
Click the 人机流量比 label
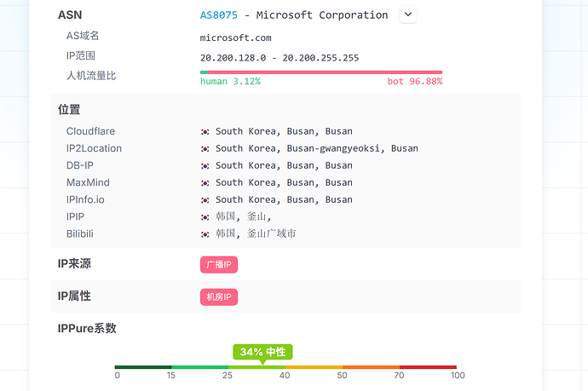pyautogui.click(x=91, y=75)
